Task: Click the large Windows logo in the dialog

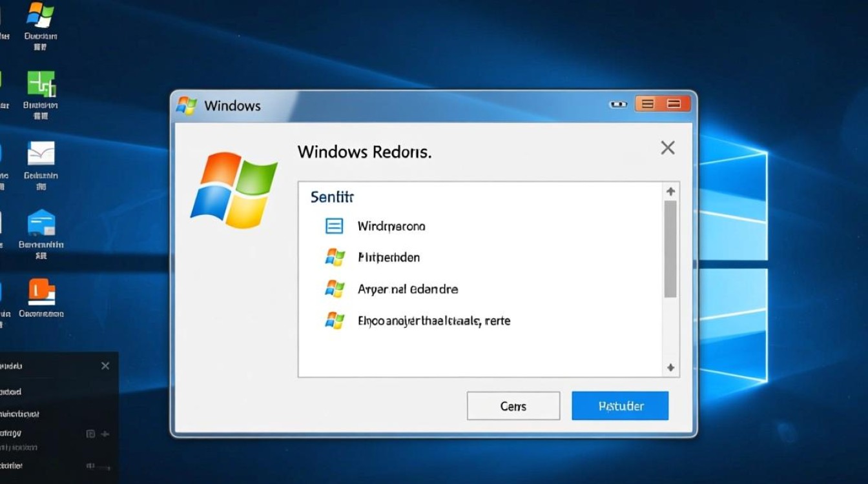Action: point(233,190)
